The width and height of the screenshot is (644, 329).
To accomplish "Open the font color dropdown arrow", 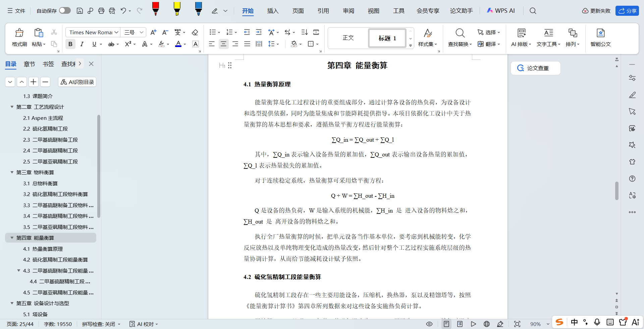I will [185, 44].
